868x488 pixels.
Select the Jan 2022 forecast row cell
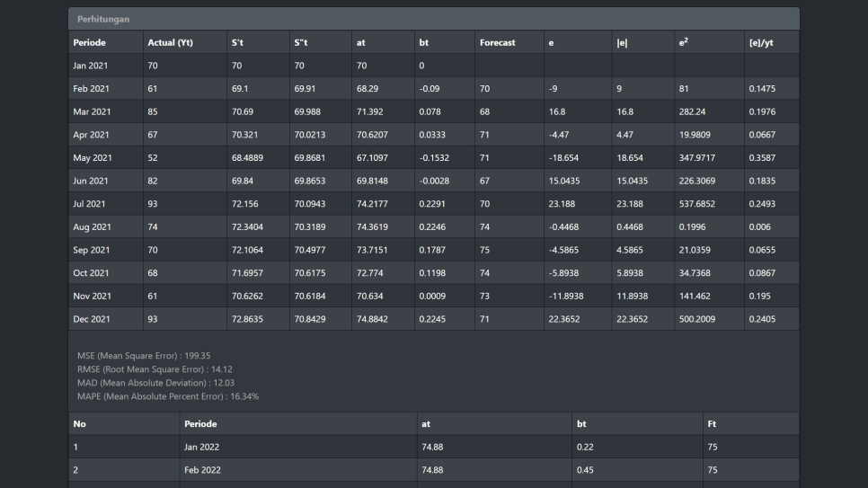[201, 447]
